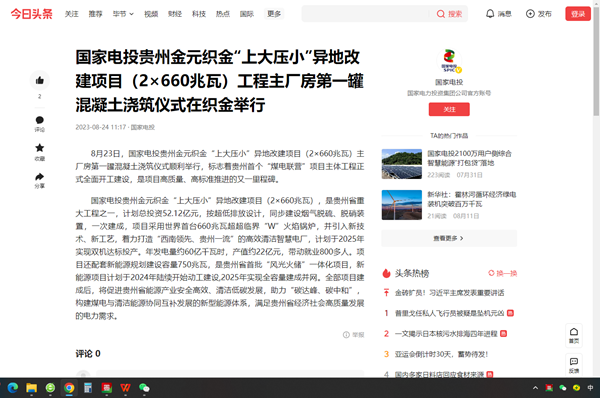Share the article using arrow icon
The image size is (600, 398).
39,176
